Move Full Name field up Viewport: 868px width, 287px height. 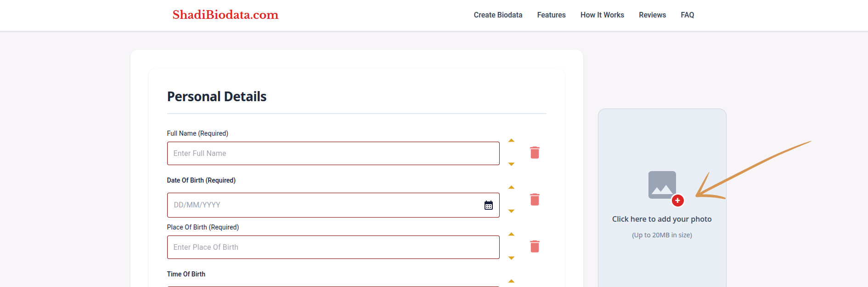click(x=511, y=141)
